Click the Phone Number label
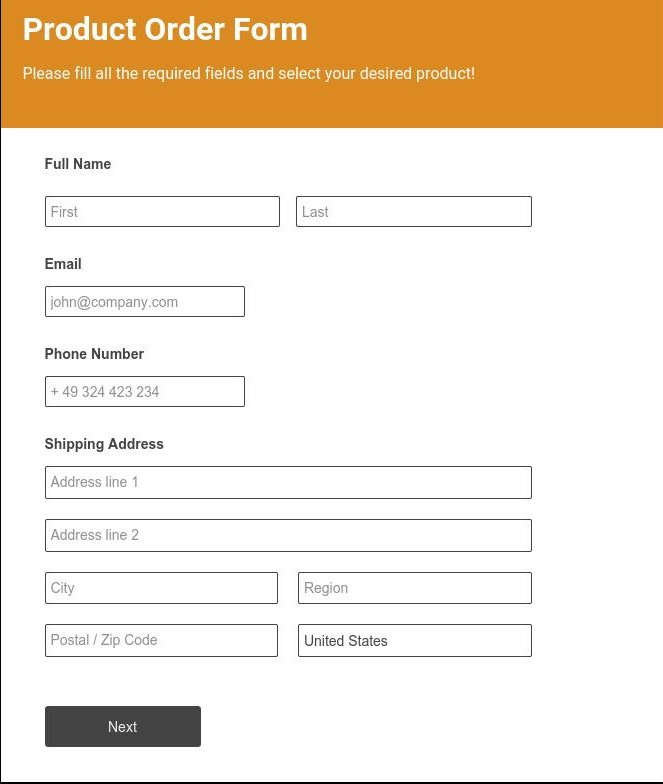Viewport: 663px width, 784px height. 94,354
